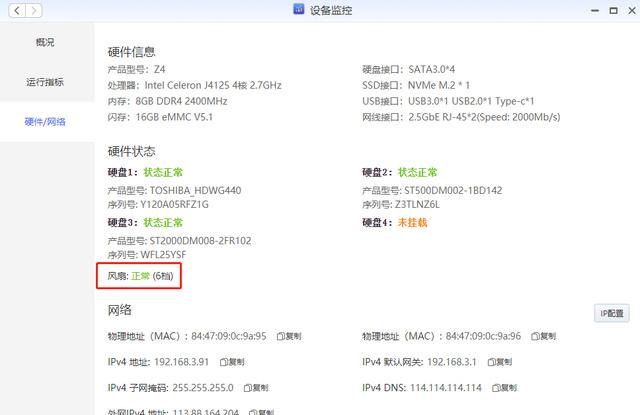Copy the IPv4 DNS 114.114.114.114
640x415 pixels.
click(x=504, y=388)
